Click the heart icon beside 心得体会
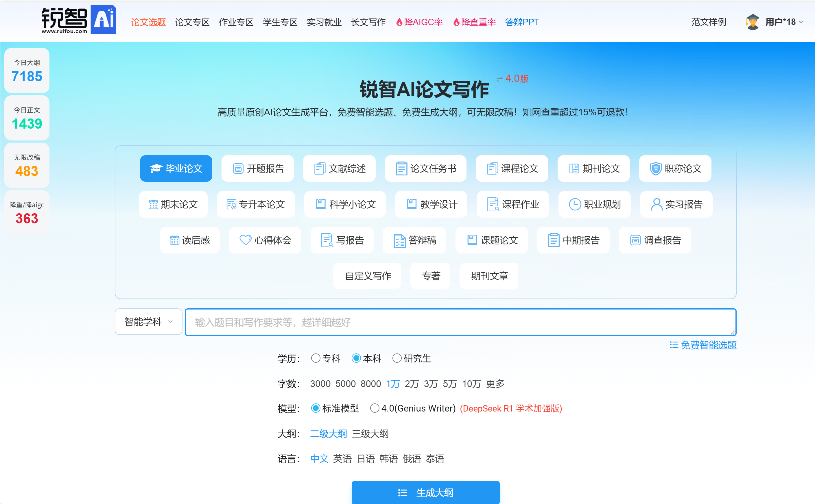 point(245,240)
